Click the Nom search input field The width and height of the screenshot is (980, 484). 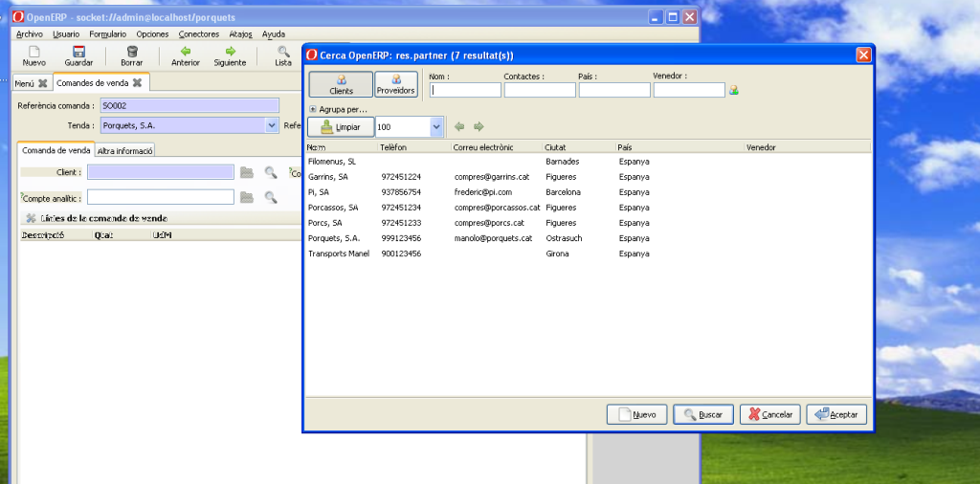(x=465, y=90)
